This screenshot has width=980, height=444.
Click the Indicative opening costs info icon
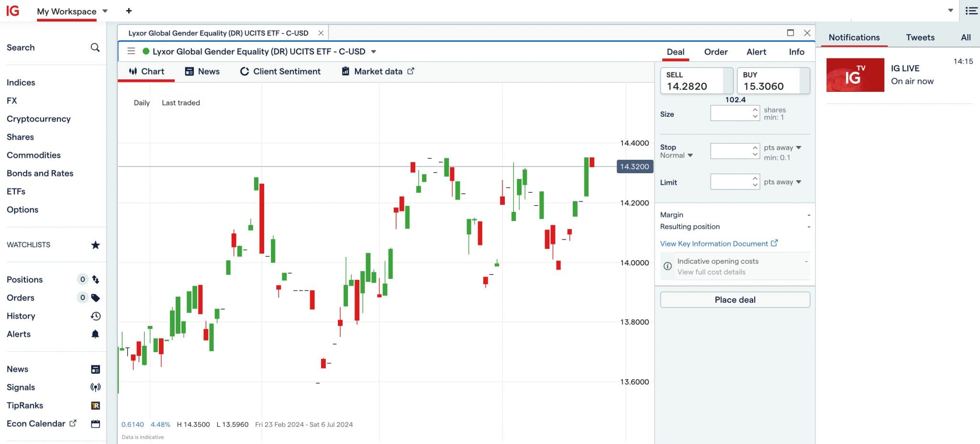668,266
